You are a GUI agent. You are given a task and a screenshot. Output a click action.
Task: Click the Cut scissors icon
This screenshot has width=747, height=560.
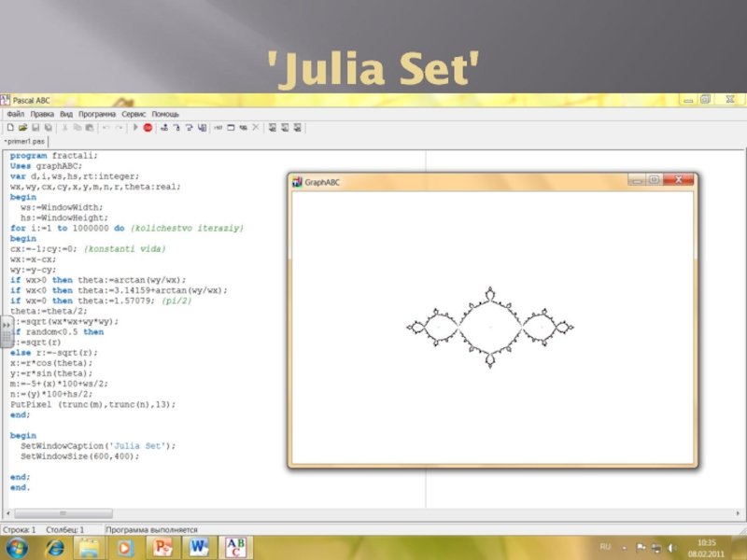click(x=64, y=127)
